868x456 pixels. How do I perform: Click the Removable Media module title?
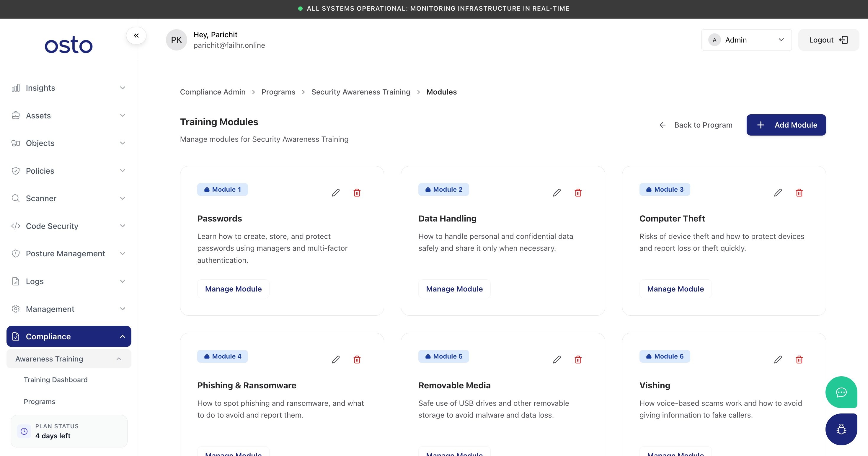[454, 385]
